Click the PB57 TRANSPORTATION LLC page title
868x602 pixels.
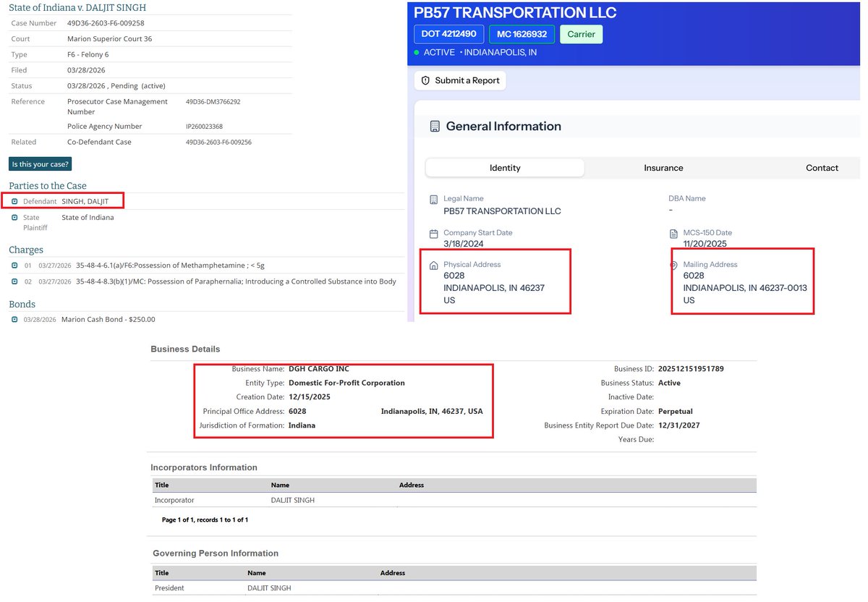[515, 12]
